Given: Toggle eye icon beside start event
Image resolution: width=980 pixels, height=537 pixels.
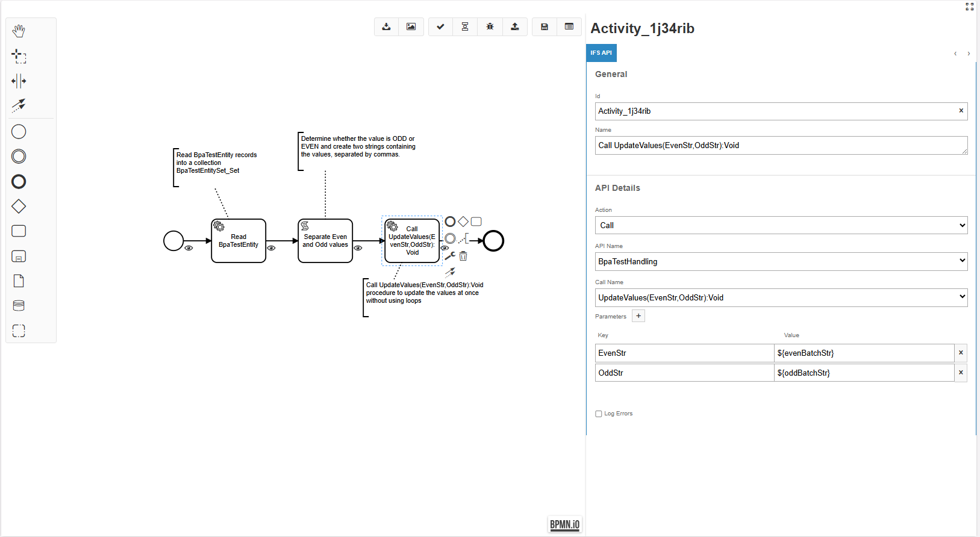Looking at the screenshot, I should coord(189,248).
